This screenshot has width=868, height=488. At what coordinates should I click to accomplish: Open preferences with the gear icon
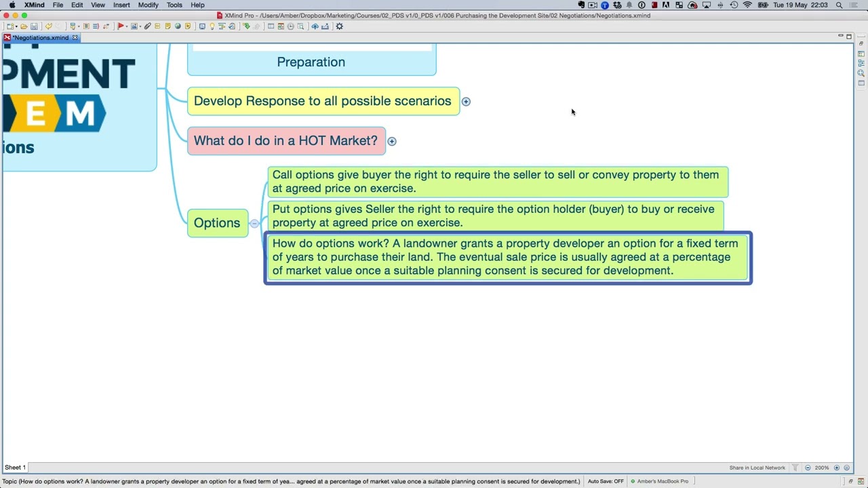339,26
